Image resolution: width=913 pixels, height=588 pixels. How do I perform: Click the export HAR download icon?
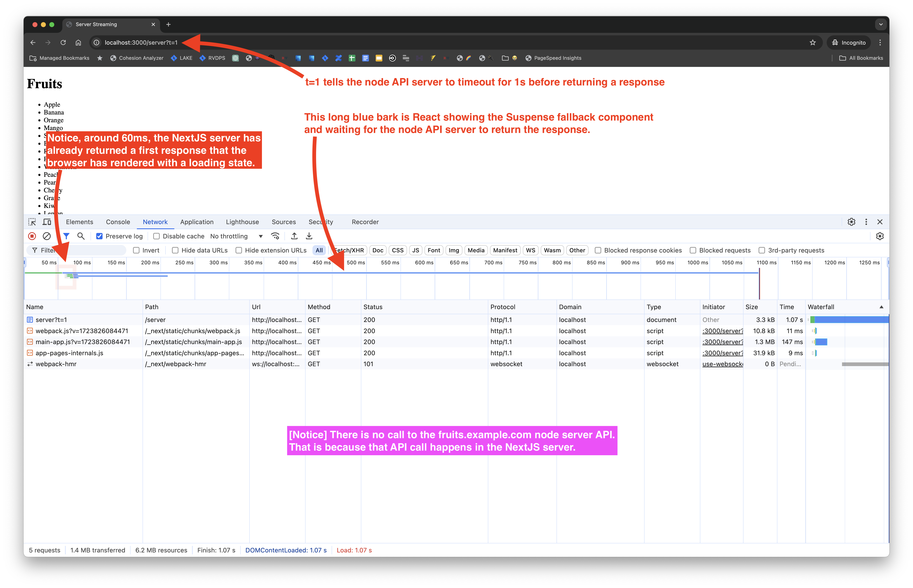(309, 236)
